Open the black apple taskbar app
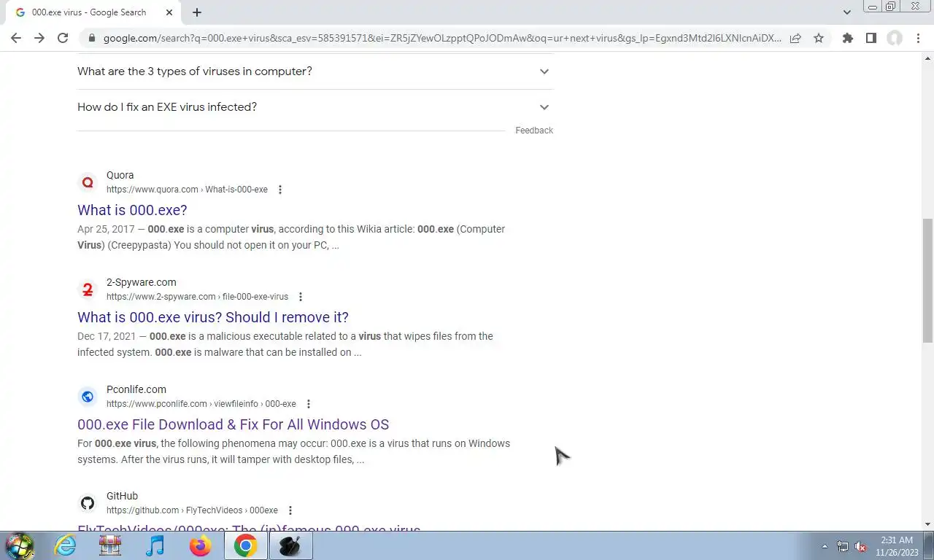Image resolution: width=934 pixels, height=560 pixels. (290, 545)
